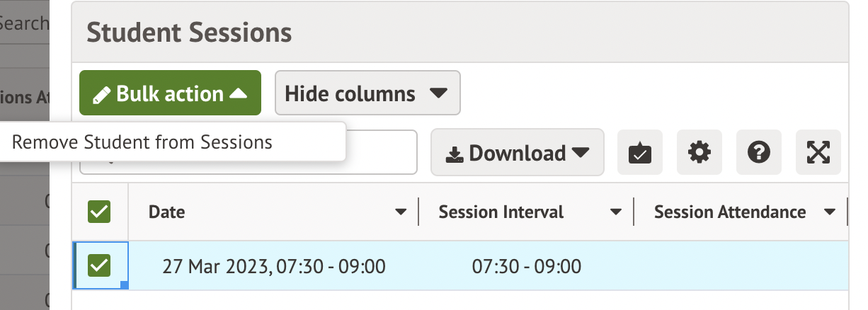Screen dimensions: 868x310
Task: Click the calendar check icon button
Action: pyautogui.click(x=640, y=152)
